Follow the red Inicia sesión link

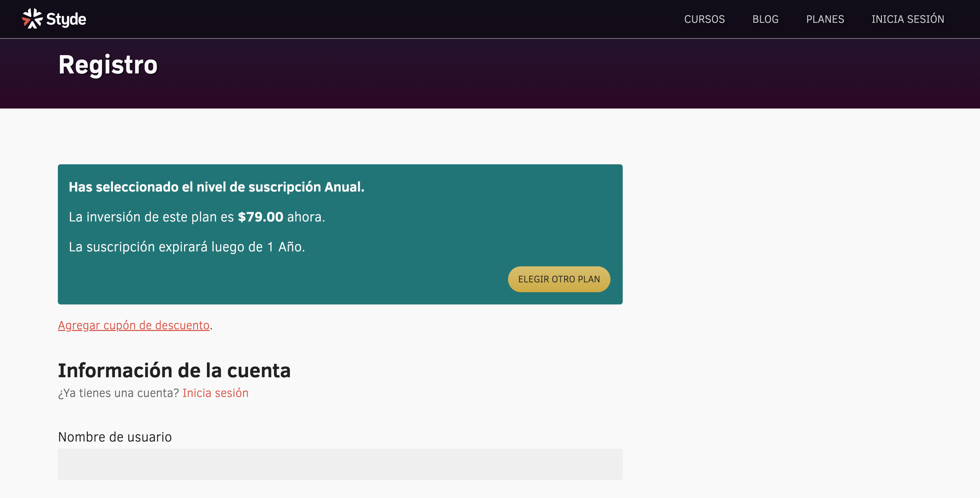215,393
